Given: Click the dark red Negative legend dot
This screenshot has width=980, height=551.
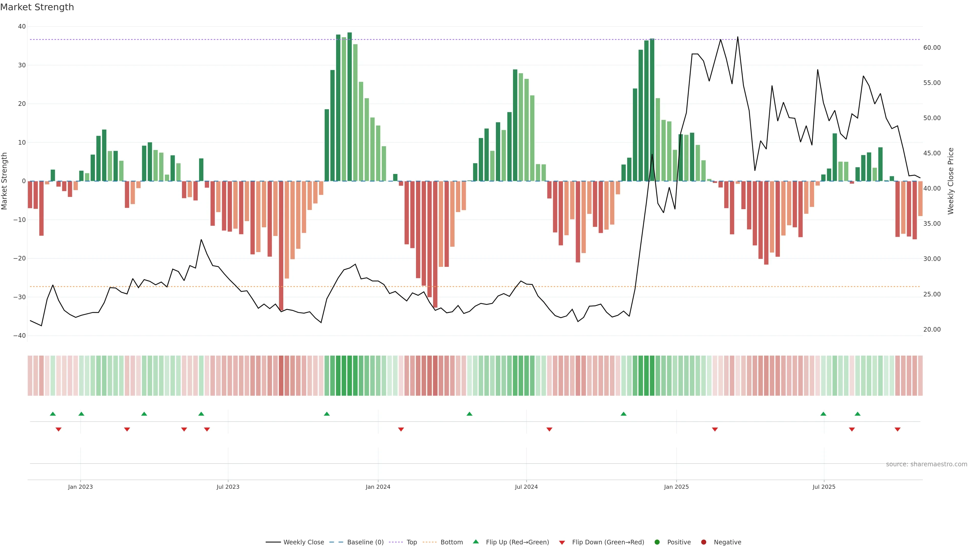Looking at the screenshot, I should tap(703, 542).
